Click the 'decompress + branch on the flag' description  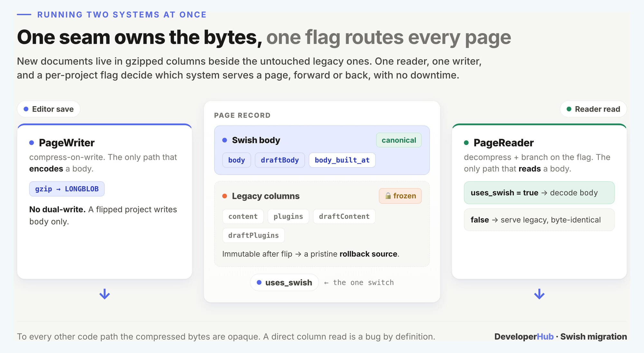(537, 163)
